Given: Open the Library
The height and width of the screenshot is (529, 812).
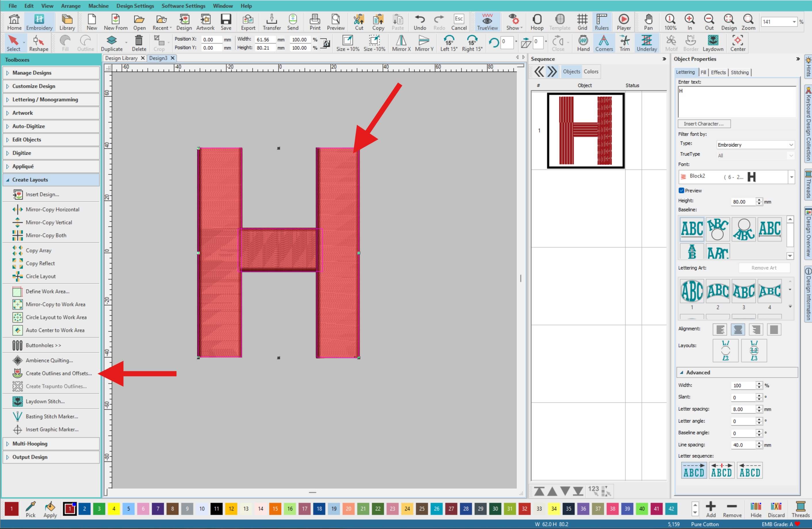Looking at the screenshot, I should click(67, 22).
